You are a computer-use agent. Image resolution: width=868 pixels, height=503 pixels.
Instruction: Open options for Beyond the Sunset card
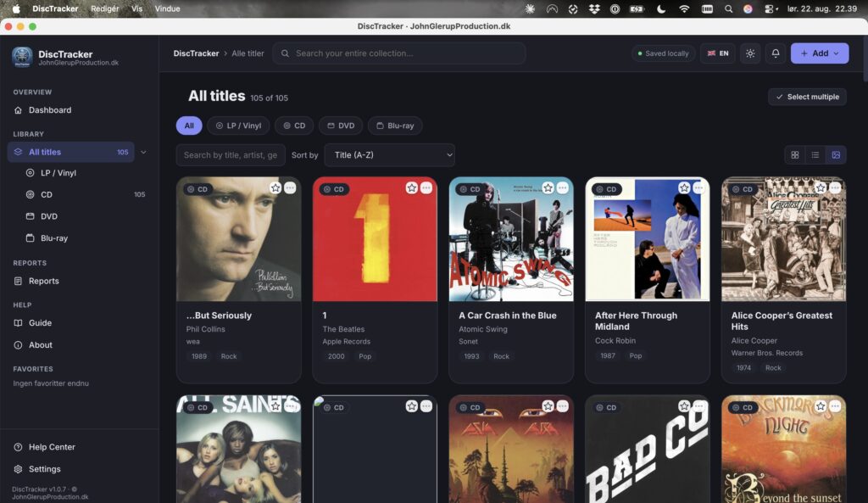click(x=835, y=406)
